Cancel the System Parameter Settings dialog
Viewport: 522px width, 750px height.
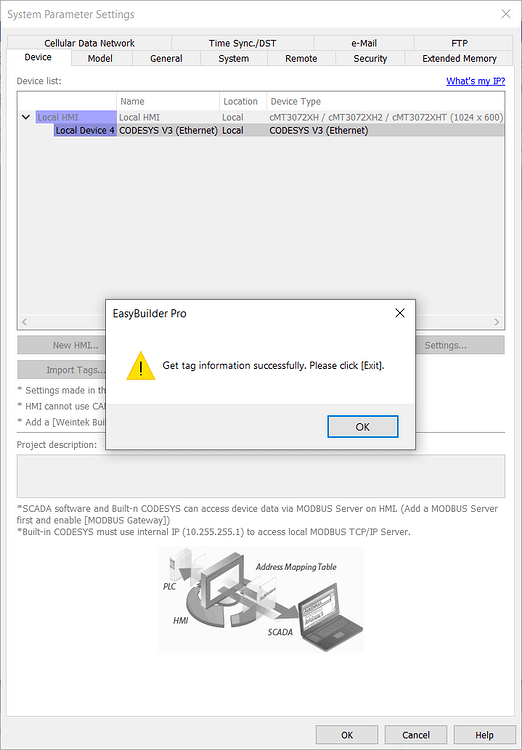point(416,735)
